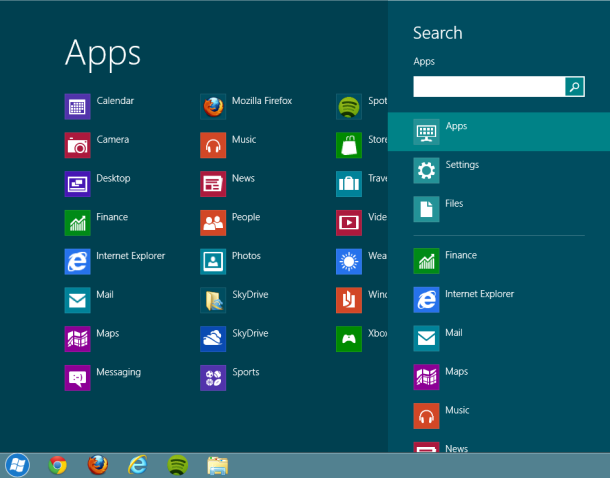Click the "Desktop" app label
Viewport: 610px width, 478px height.
coord(113,179)
